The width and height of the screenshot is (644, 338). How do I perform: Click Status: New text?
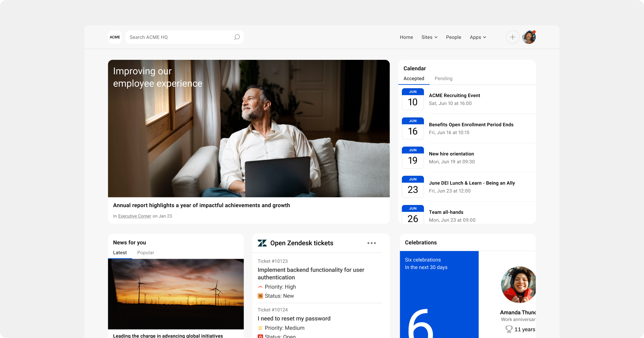click(279, 296)
